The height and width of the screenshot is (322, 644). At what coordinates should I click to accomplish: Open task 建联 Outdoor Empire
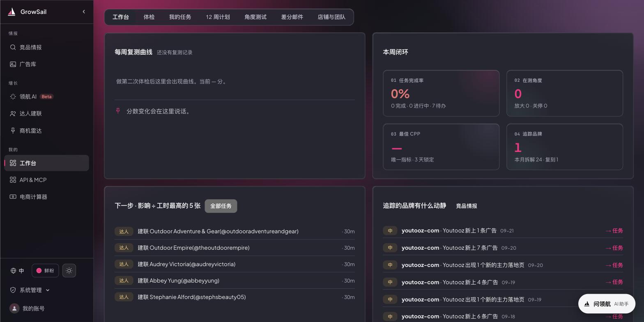(235, 248)
